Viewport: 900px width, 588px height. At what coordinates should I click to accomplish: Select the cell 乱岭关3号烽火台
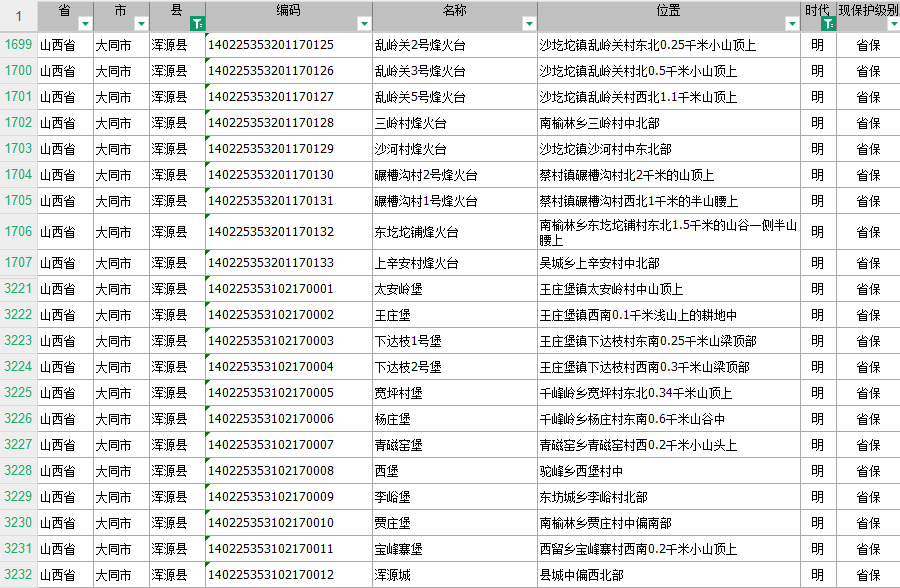pyautogui.click(x=455, y=71)
